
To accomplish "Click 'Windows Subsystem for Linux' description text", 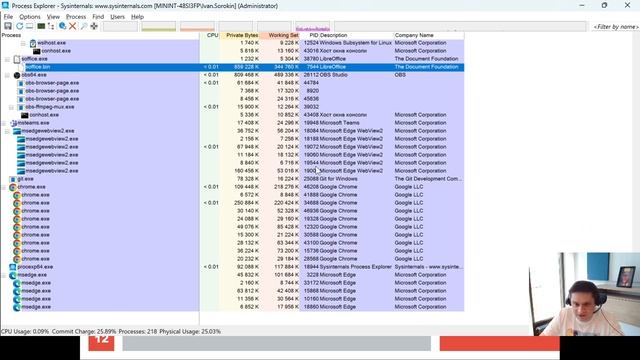I will click(x=356, y=43).
